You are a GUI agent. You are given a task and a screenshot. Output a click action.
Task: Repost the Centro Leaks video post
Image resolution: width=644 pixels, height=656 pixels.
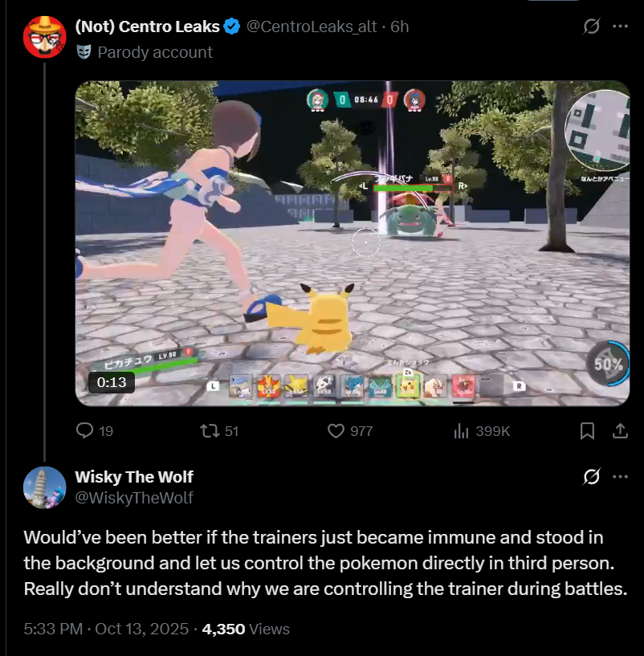click(209, 431)
